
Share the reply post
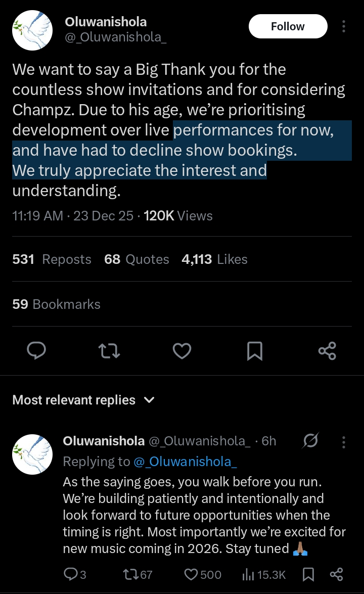coord(336,574)
